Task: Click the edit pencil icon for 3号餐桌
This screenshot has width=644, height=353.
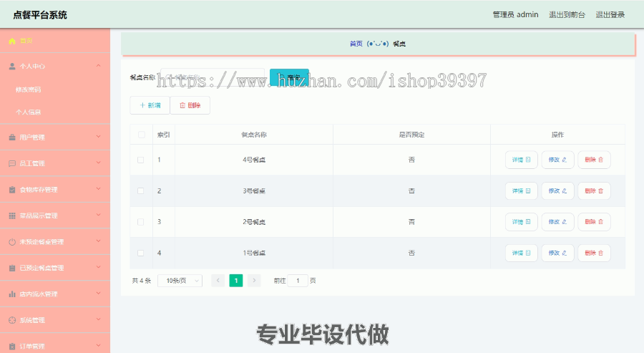Action: pos(565,190)
